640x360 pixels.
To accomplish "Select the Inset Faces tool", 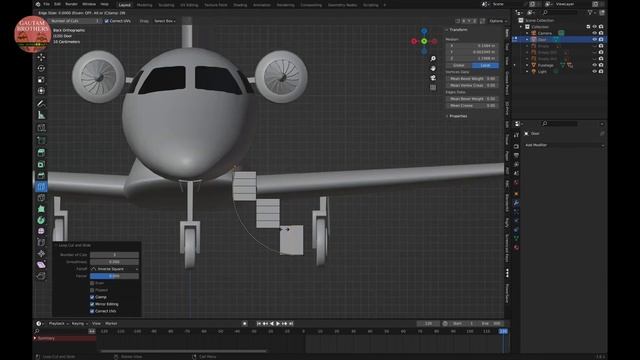I will coord(41,164).
